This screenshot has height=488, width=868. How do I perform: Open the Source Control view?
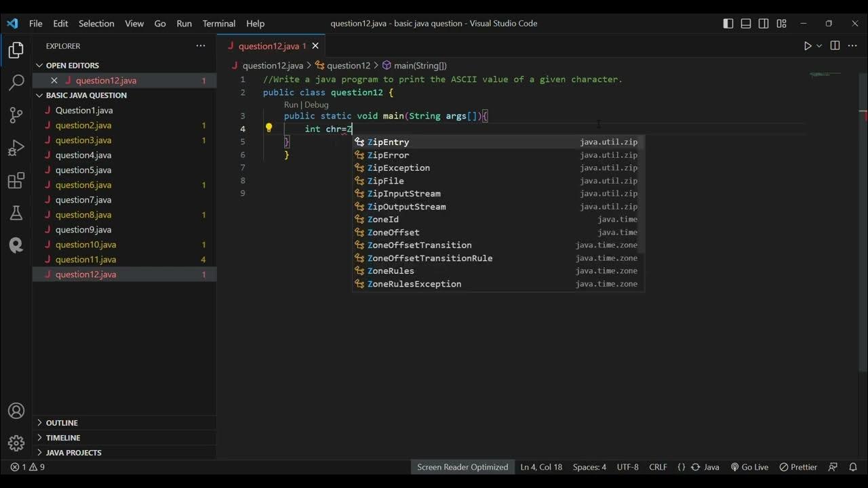pyautogui.click(x=16, y=115)
